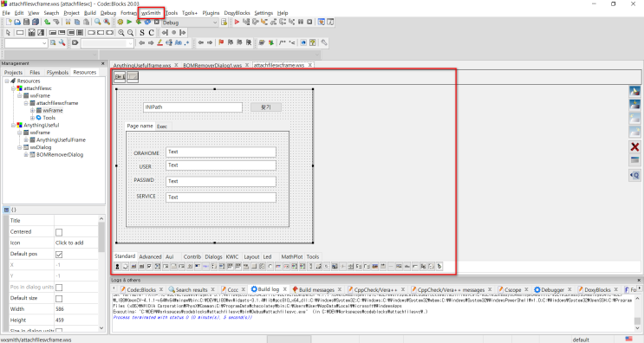Open the Settings menu
Viewport: 644px width, 343px height.
pos(263,13)
